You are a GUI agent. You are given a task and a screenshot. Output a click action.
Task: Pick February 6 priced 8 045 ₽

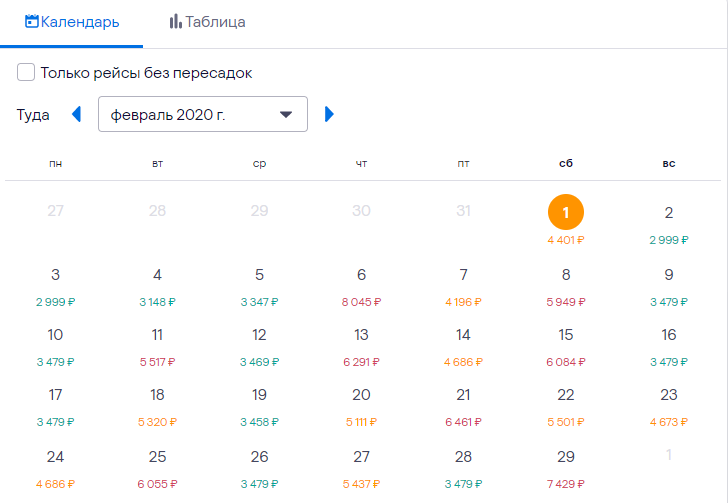point(361,285)
